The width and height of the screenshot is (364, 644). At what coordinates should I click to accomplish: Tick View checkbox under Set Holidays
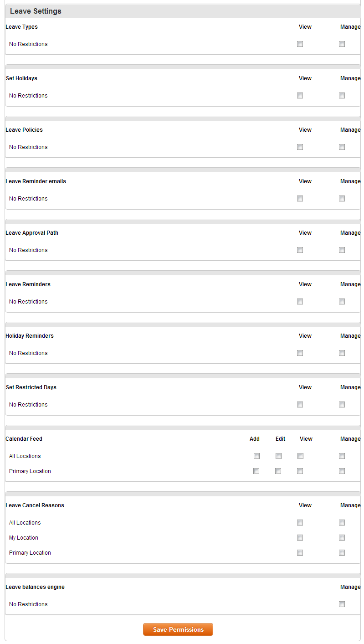(x=300, y=96)
